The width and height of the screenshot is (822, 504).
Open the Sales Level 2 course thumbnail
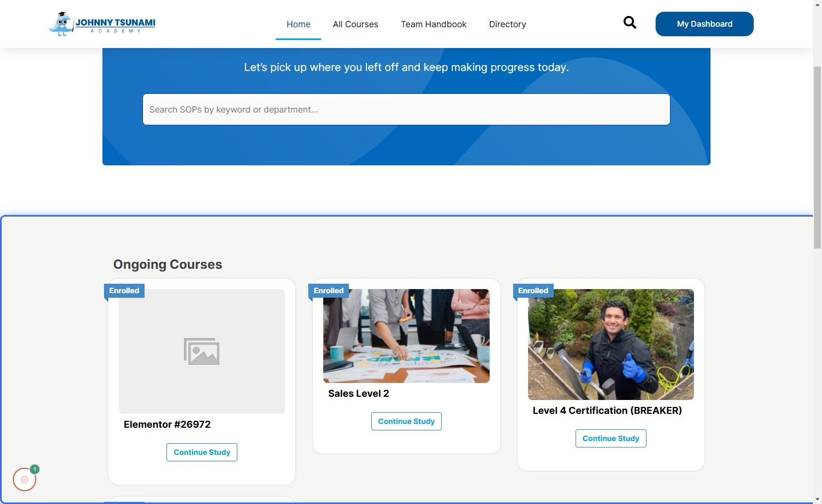tap(406, 336)
